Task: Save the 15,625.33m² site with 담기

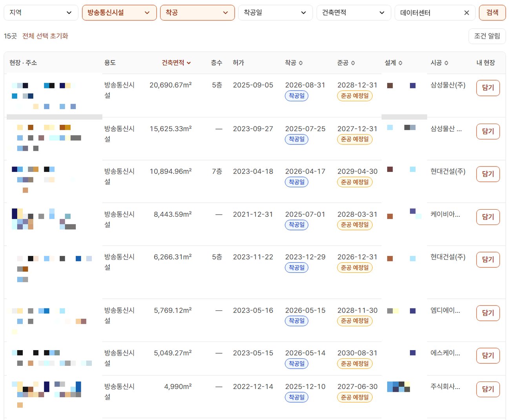Action: pos(488,131)
